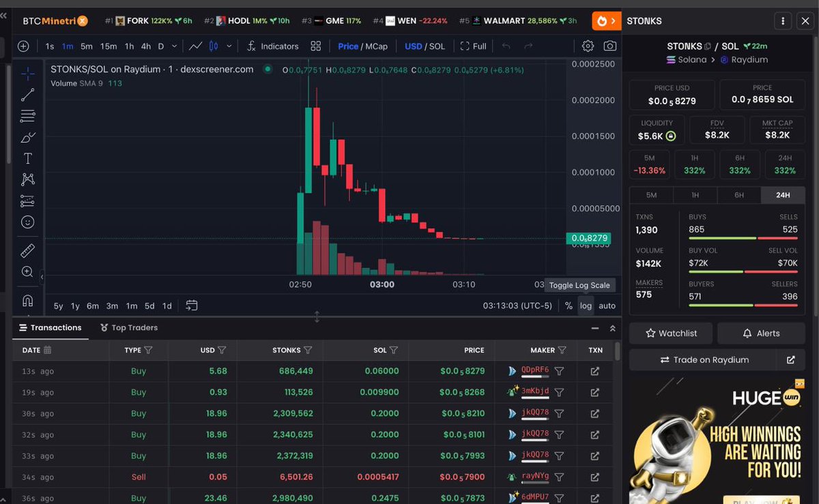This screenshot has width=819, height=504.
Task: Open the trending FORK token
Action: 149,21
